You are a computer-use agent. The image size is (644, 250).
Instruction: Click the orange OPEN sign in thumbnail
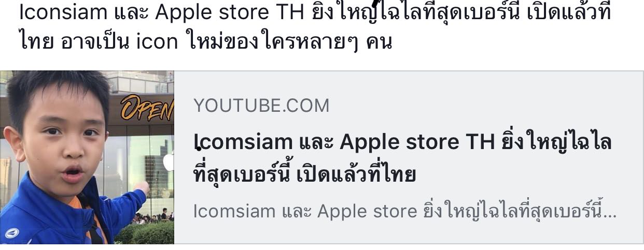coord(147,108)
